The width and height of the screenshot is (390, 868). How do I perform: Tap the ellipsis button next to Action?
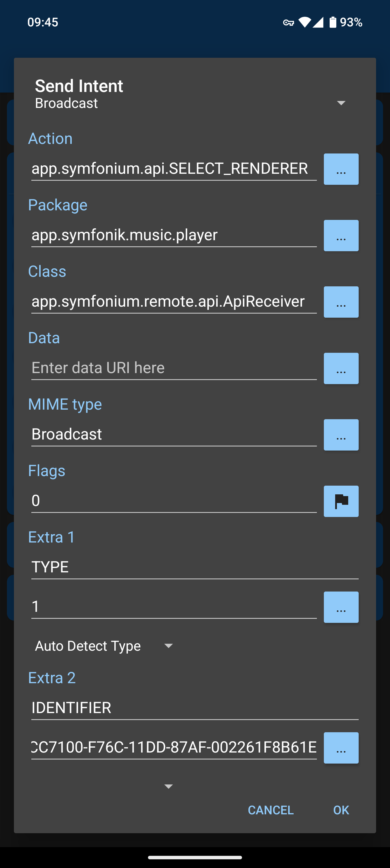tap(341, 169)
